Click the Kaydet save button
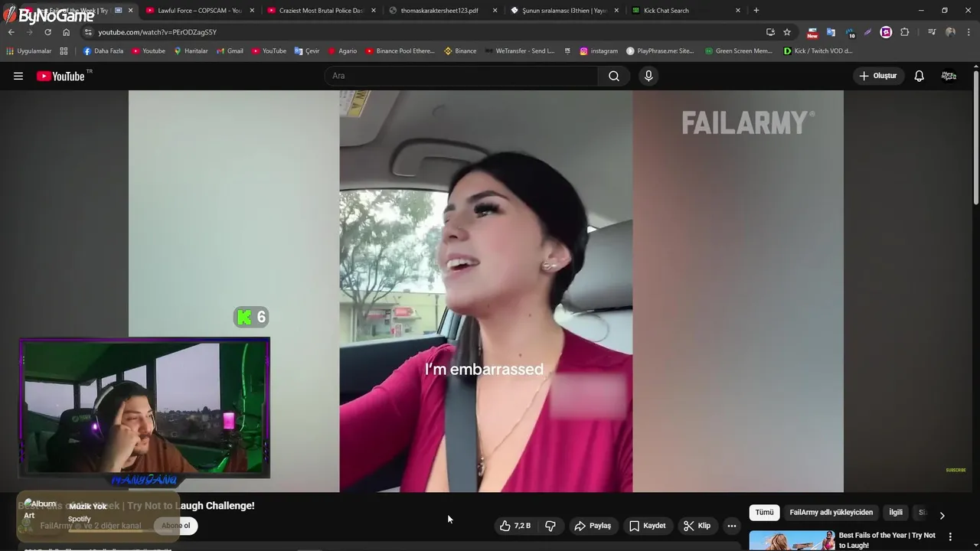Screen dimensions: 980x551 click(x=648, y=526)
